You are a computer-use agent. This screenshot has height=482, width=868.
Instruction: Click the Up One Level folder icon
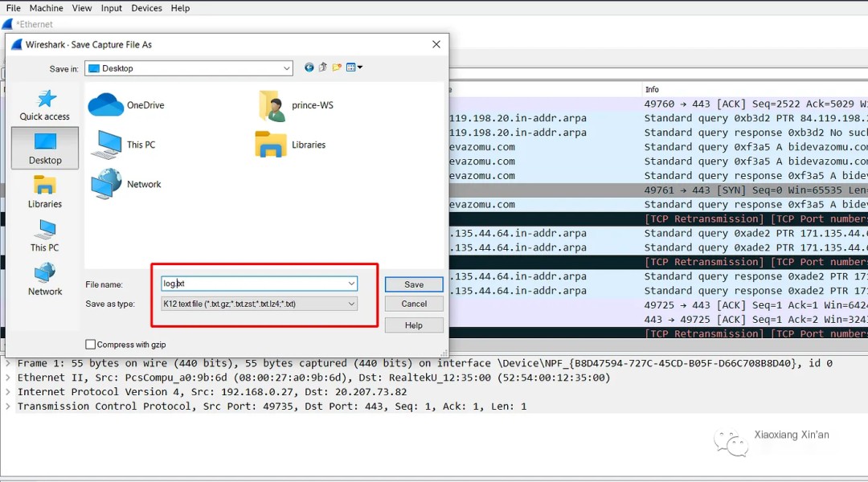click(x=323, y=67)
